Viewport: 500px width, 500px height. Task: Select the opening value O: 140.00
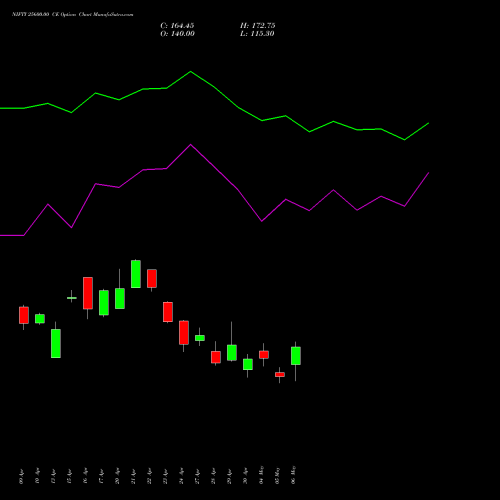tap(177, 34)
